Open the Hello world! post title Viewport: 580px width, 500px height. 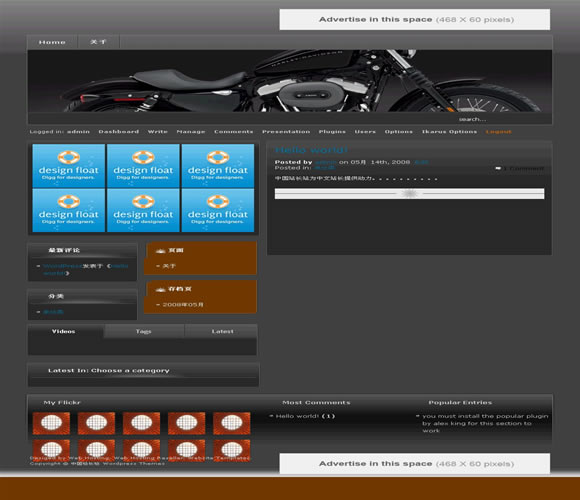point(311,150)
